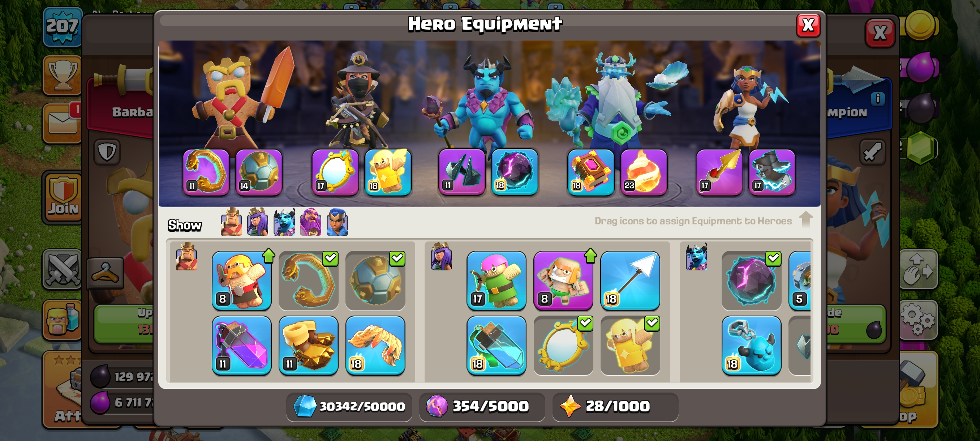Viewport: 980px width, 441px height.
Task: Choose the Giant Arrow level 18
Action: pos(630,281)
